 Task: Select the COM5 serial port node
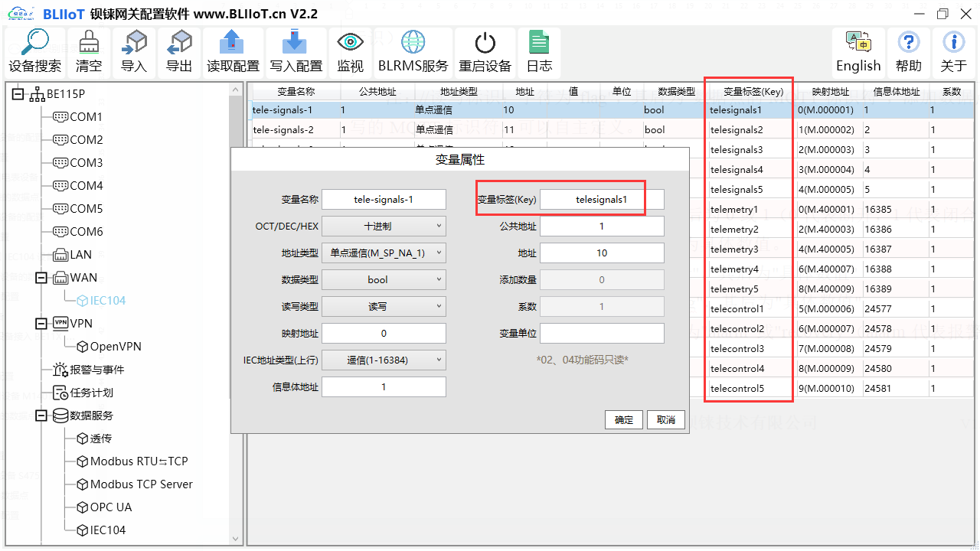pyautogui.click(x=77, y=209)
